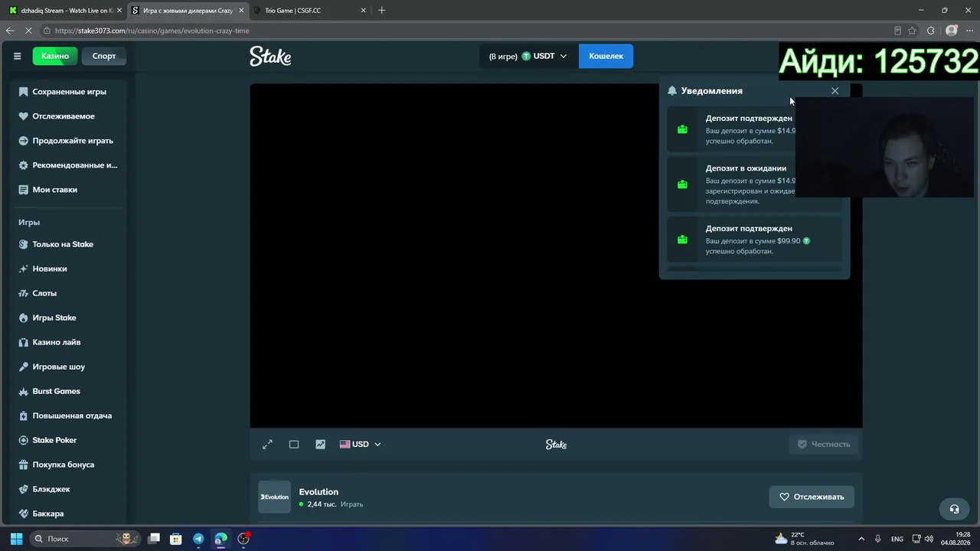Open the first Депозит подтвержден notification

point(754,129)
